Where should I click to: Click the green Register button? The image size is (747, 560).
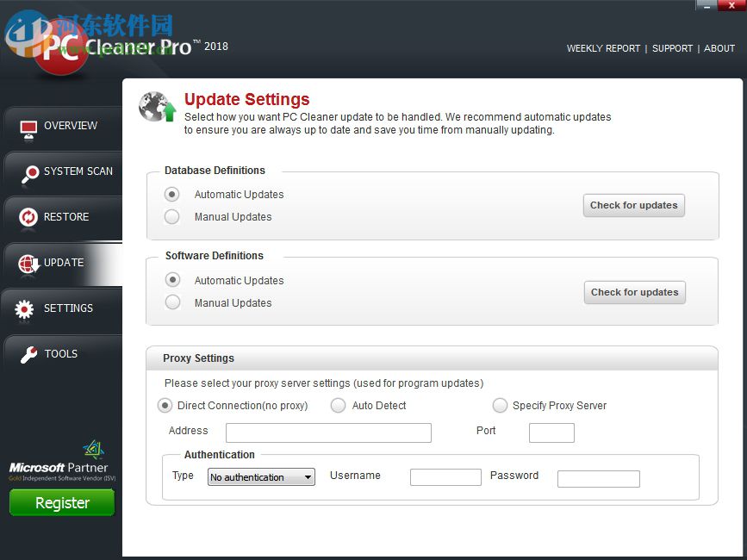pyautogui.click(x=61, y=501)
